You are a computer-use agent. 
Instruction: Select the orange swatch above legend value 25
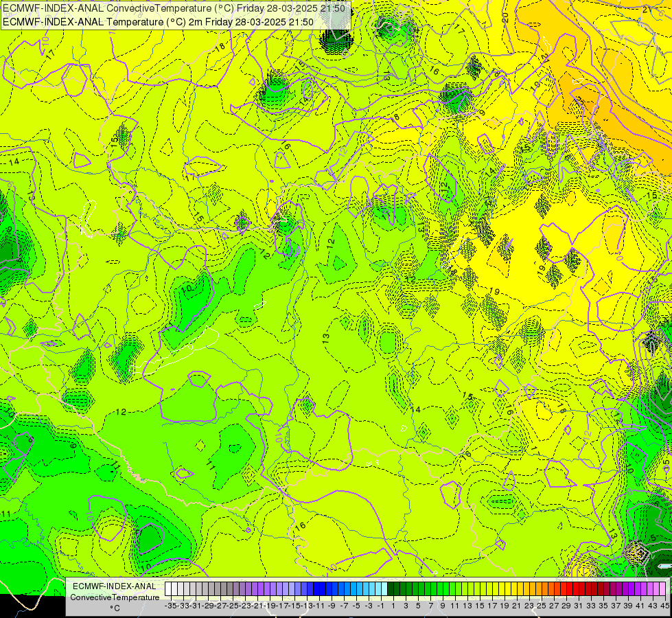(x=539, y=588)
